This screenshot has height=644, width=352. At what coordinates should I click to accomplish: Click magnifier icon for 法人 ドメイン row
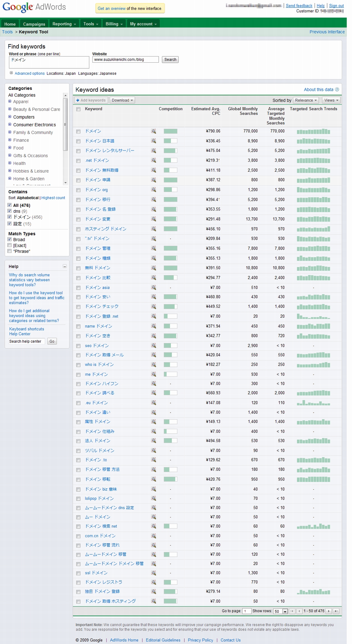coord(154,441)
